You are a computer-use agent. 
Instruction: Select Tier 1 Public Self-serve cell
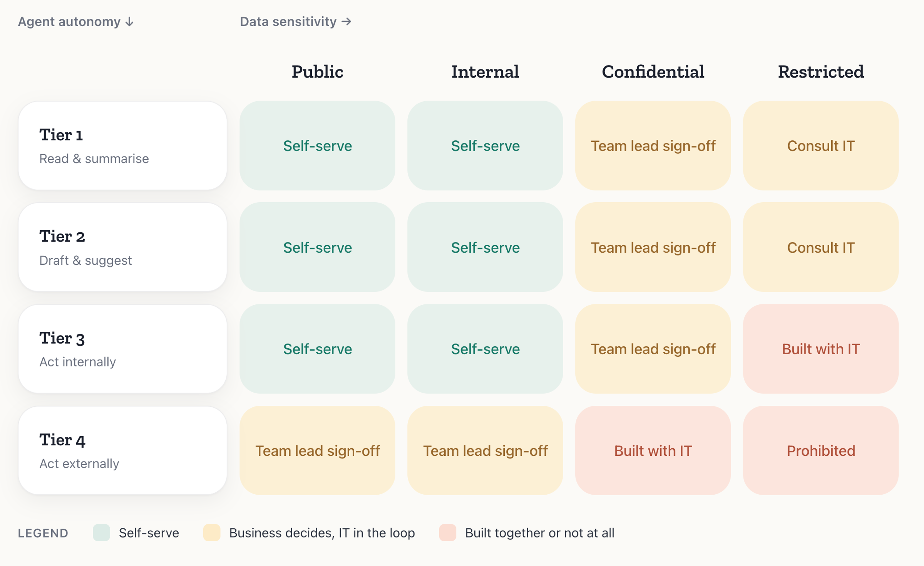pos(317,146)
